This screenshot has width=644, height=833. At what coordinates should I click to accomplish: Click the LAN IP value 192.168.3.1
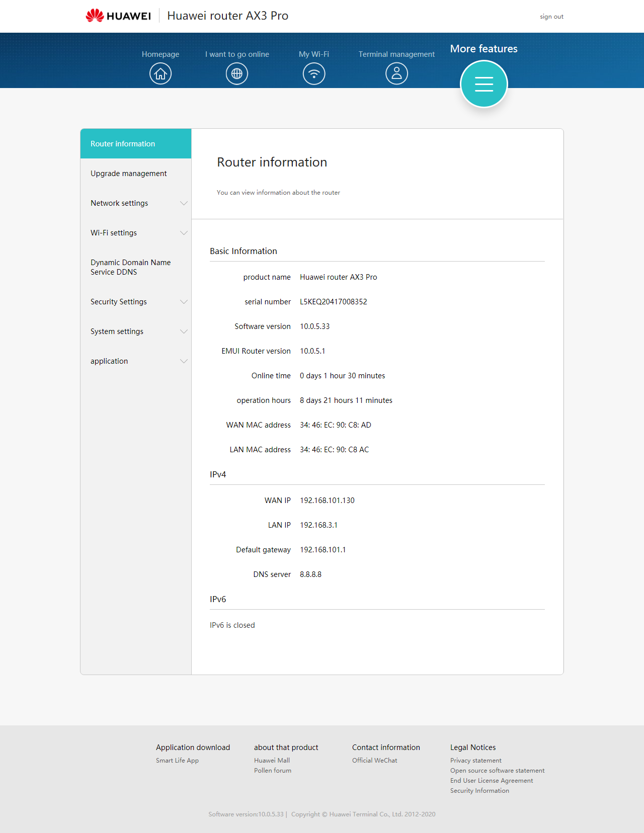click(319, 525)
